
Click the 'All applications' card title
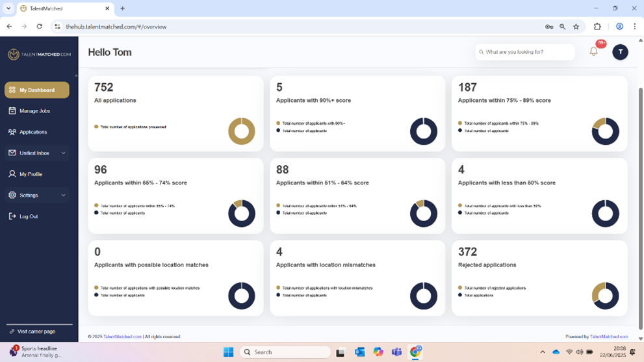click(x=115, y=100)
